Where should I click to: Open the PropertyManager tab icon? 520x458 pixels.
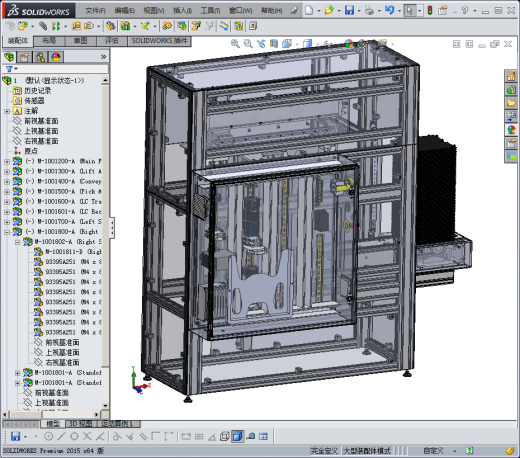25,57
